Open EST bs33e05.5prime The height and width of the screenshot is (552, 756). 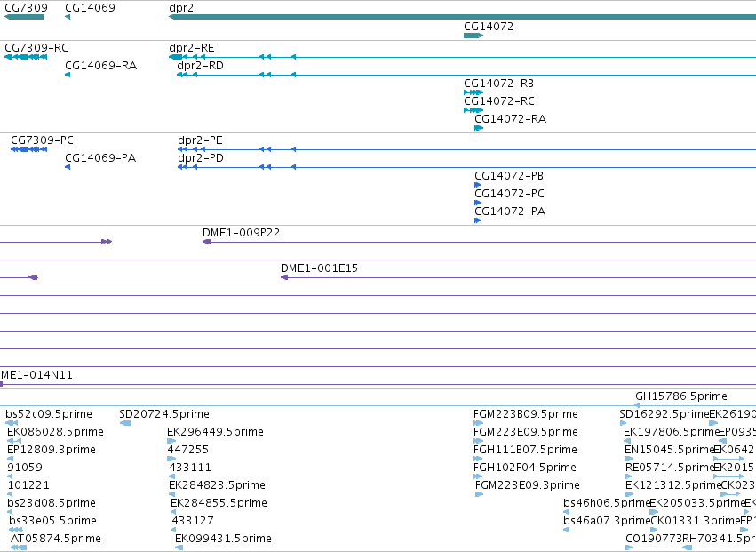[53, 521]
